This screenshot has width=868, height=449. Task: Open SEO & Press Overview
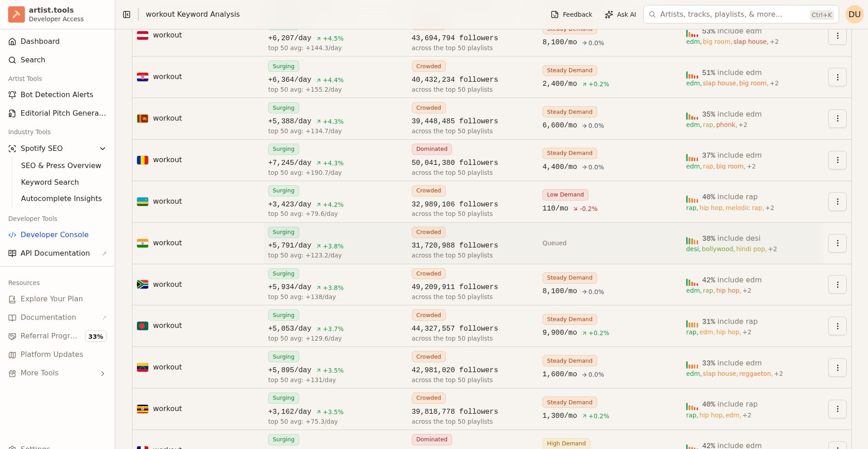point(61,166)
